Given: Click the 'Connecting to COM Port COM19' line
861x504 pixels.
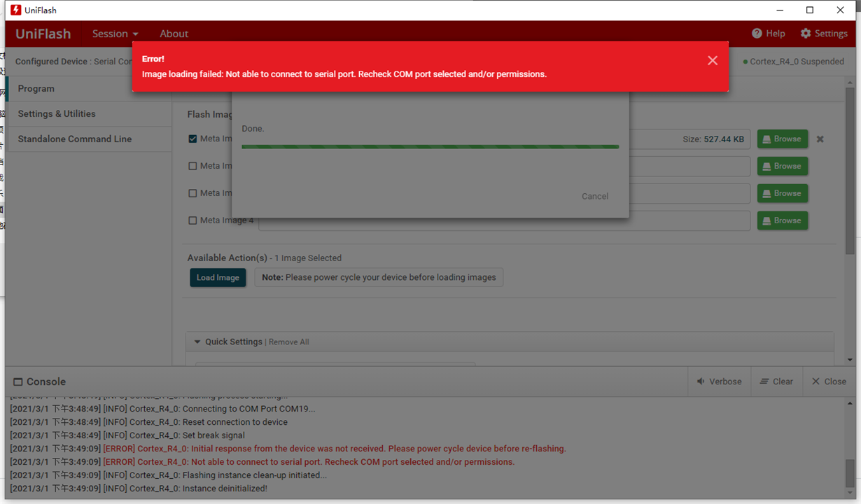Looking at the screenshot, I should pos(162,409).
